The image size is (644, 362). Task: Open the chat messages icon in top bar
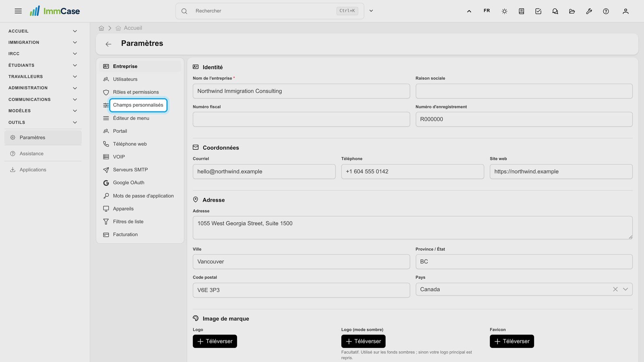tap(555, 11)
